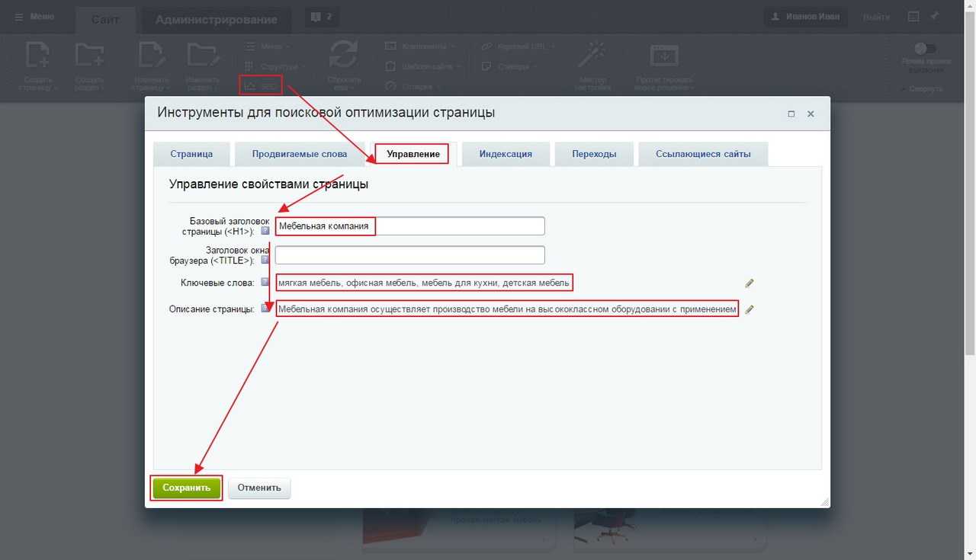This screenshot has height=560, width=976.
Task: Open the main Menu hamburger button
Action: tap(34, 17)
